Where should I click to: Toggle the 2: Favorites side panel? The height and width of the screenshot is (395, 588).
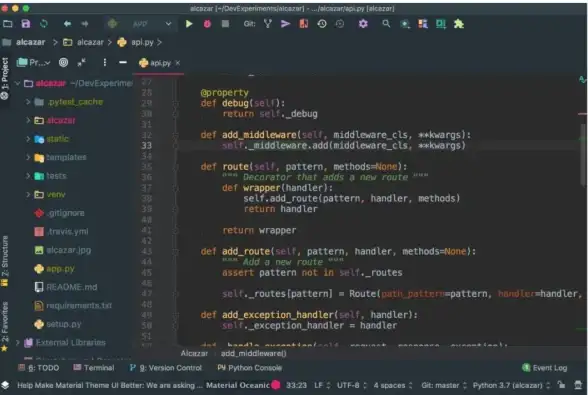coord(4,326)
